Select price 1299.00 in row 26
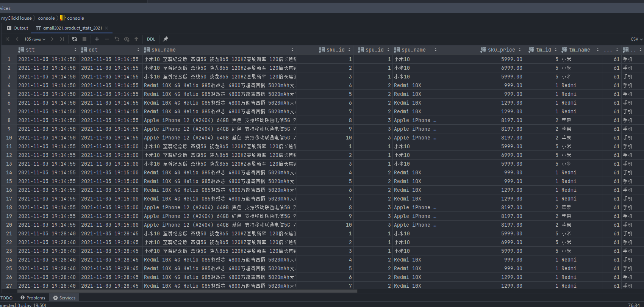This screenshot has height=307, width=644. (x=481, y=277)
